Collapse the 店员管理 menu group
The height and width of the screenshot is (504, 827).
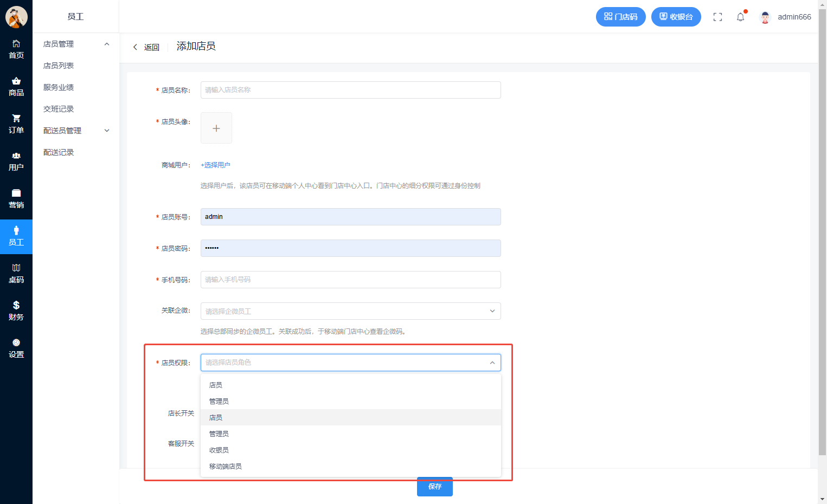coord(107,44)
